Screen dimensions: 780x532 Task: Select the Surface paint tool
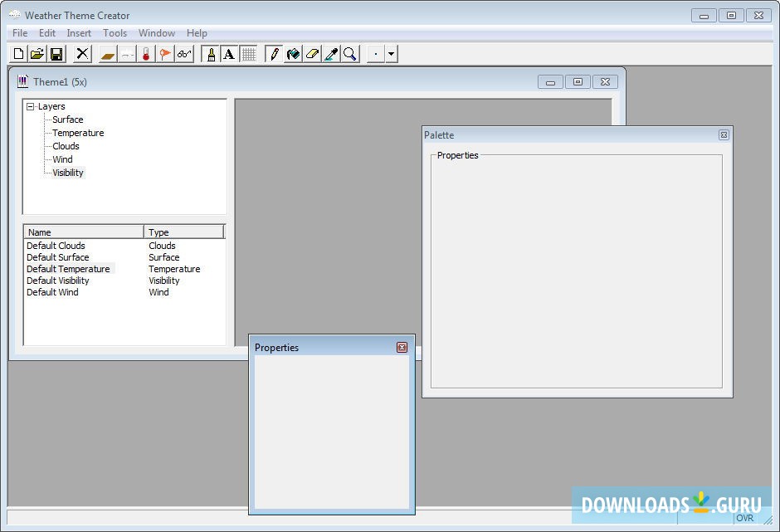(107, 53)
